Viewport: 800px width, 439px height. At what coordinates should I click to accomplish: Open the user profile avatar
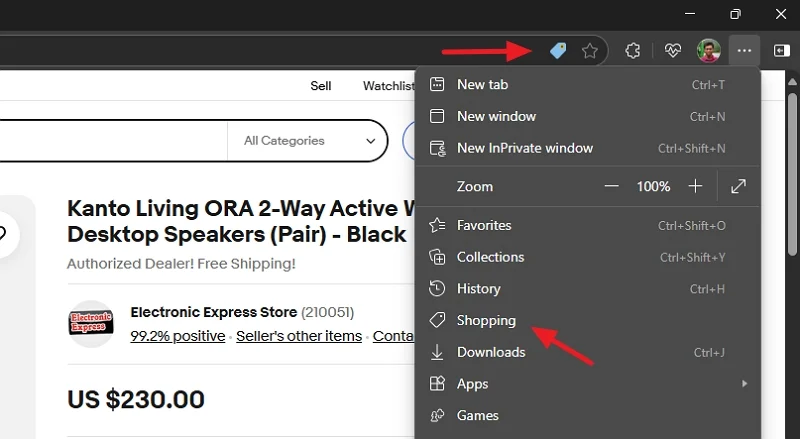point(709,51)
